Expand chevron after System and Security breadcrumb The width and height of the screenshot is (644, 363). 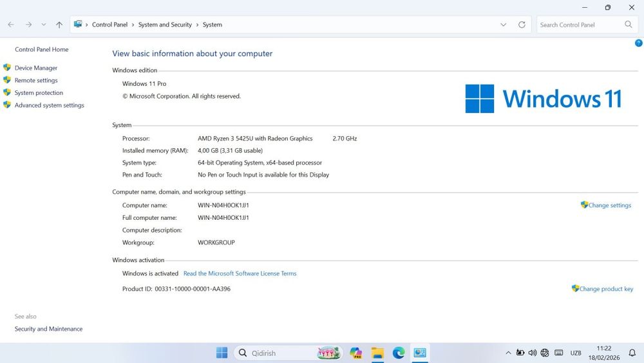(197, 25)
